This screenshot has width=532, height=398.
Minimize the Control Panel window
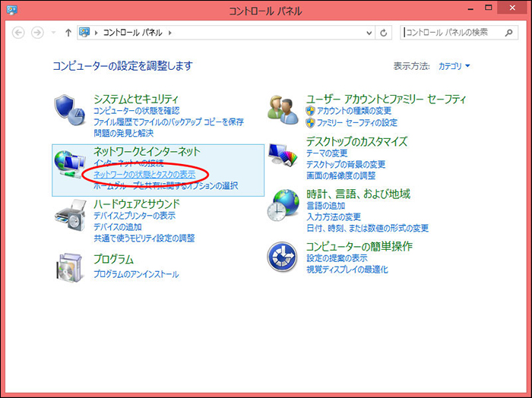coord(470,8)
